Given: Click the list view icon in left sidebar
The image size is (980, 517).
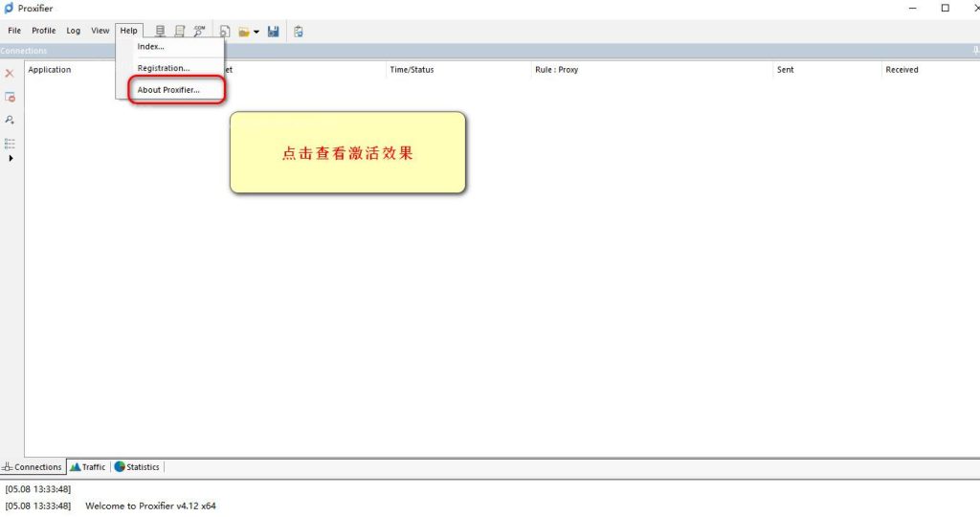Looking at the screenshot, I should [x=10, y=143].
